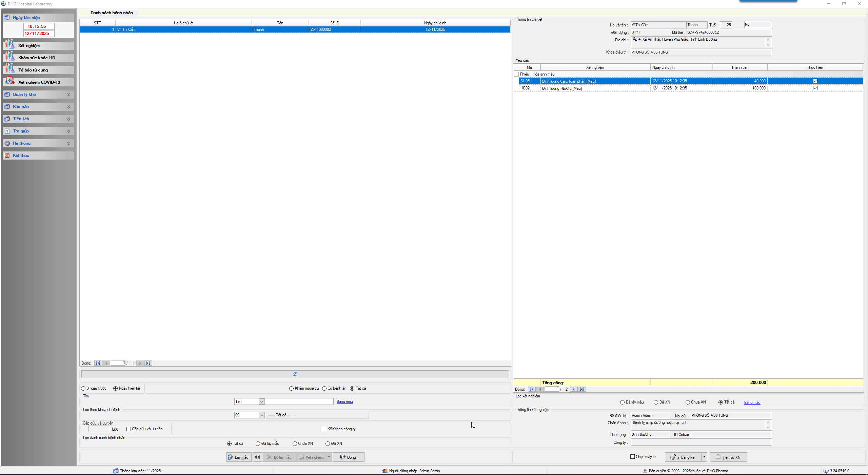Click the Xét nghiệm COVID-19 shield icon
The image size is (868, 475).
point(9,81)
